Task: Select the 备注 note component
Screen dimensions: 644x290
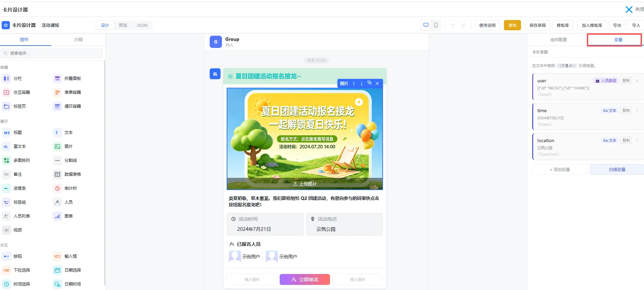Action: [12, 174]
